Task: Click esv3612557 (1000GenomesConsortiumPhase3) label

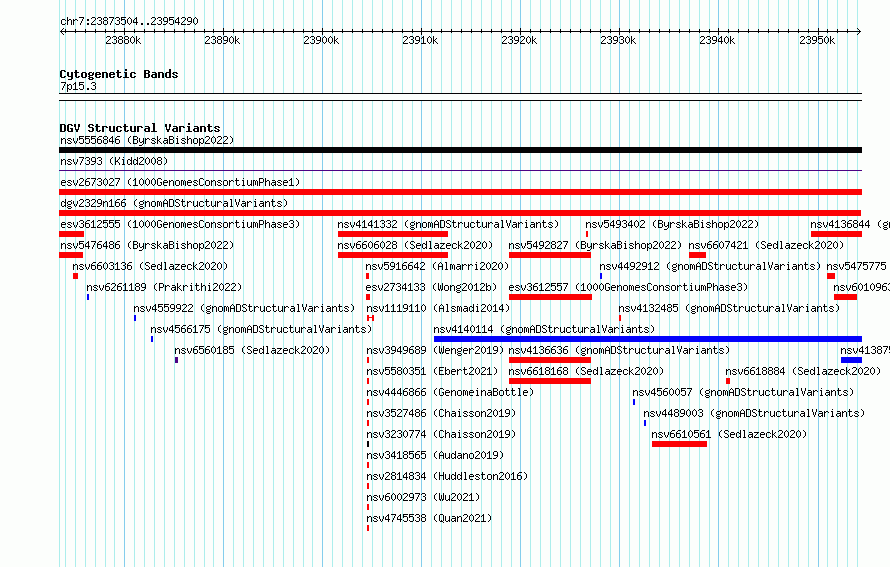Action: (628, 287)
